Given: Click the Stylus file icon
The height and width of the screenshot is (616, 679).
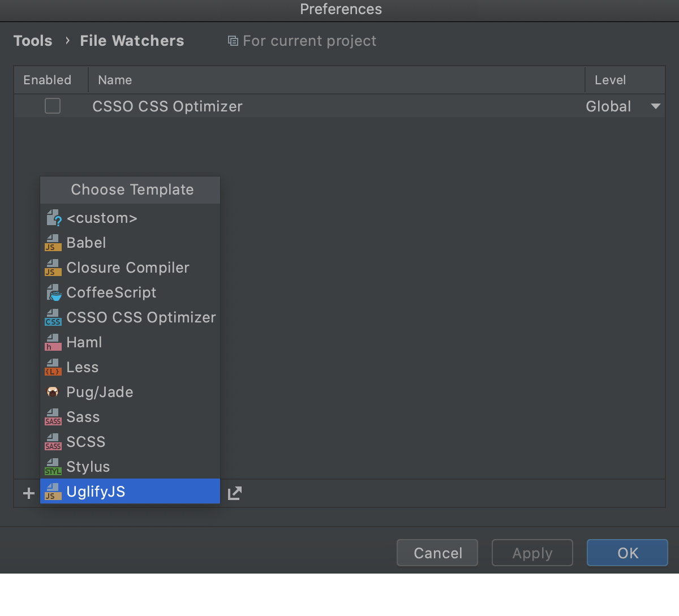Looking at the screenshot, I should point(53,466).
